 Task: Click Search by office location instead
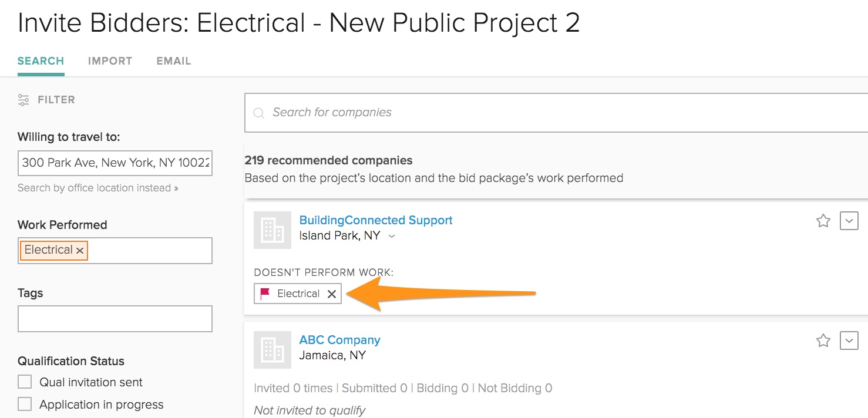pos(97,188)
